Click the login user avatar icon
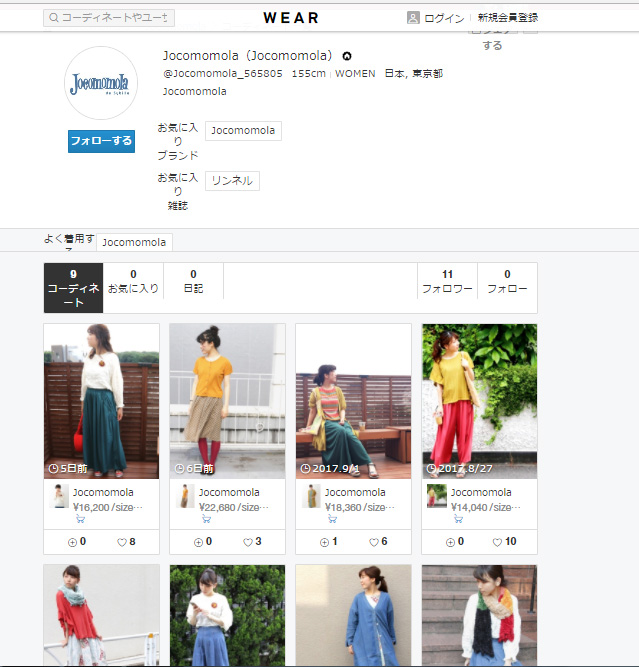 point(413,18)
